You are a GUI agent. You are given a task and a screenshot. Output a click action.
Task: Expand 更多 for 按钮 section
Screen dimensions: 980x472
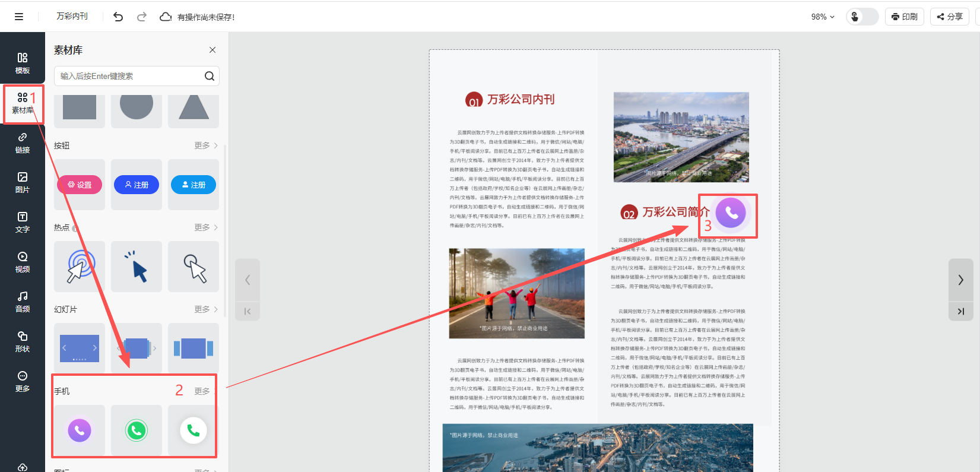click(206, 145)
